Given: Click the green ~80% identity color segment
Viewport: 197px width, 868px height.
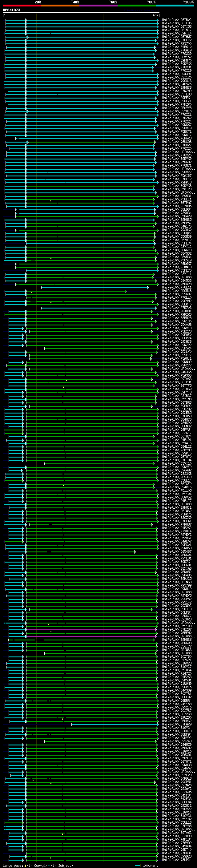Looking at the screenshot, I should (137, 6).
